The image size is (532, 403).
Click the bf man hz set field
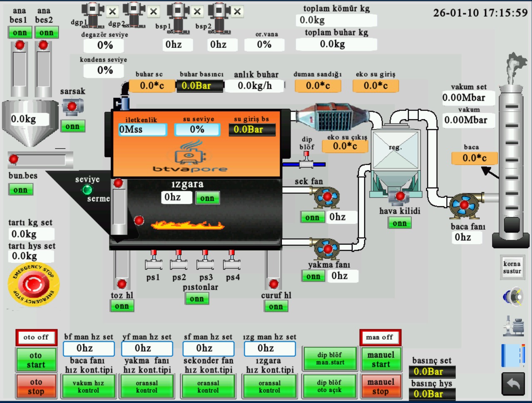pyautogui.click(x=89, y=348)
